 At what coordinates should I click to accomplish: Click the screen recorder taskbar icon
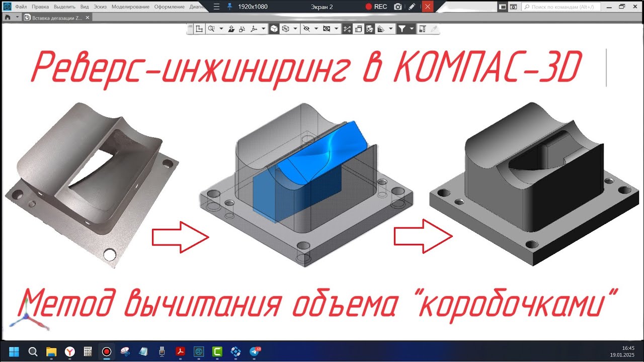107,351
